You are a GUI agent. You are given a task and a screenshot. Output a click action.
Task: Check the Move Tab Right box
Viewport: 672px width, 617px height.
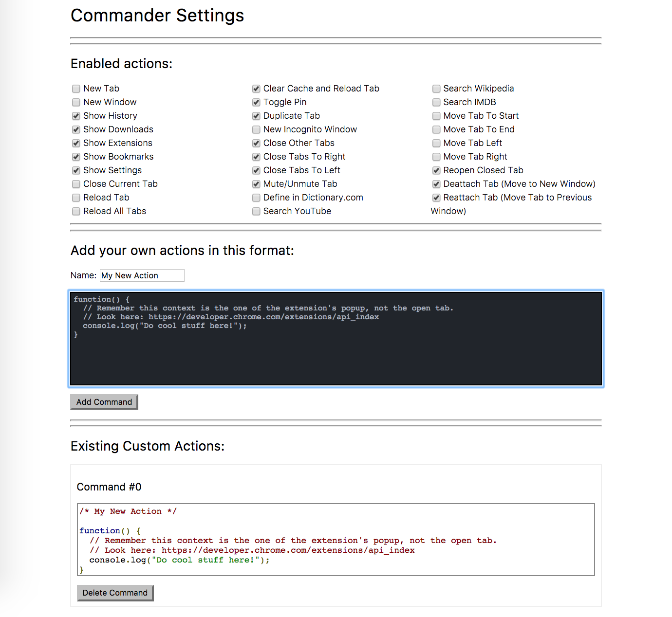pyautogui.click(x=436, y=157)
